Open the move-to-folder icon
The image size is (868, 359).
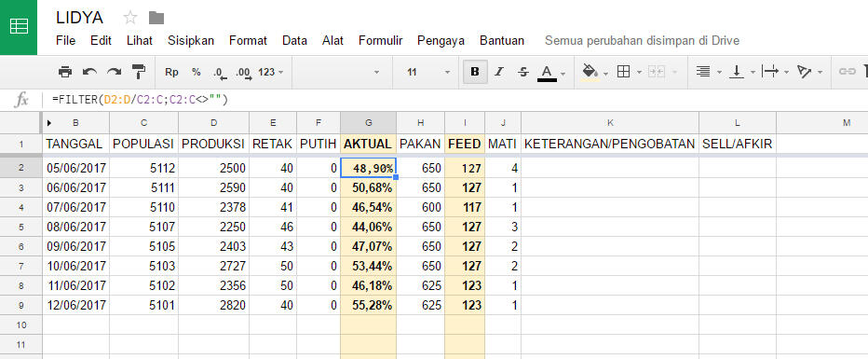156,19
